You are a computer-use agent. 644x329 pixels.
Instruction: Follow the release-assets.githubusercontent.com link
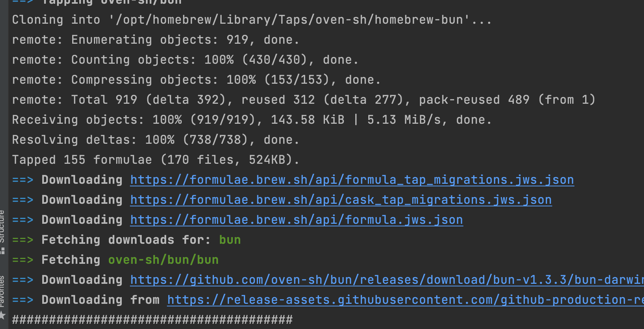(403, 300)
